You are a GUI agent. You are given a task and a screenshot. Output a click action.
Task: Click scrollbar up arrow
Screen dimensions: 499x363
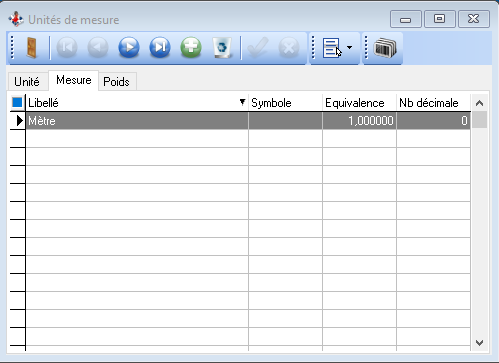tap(480, 103)
